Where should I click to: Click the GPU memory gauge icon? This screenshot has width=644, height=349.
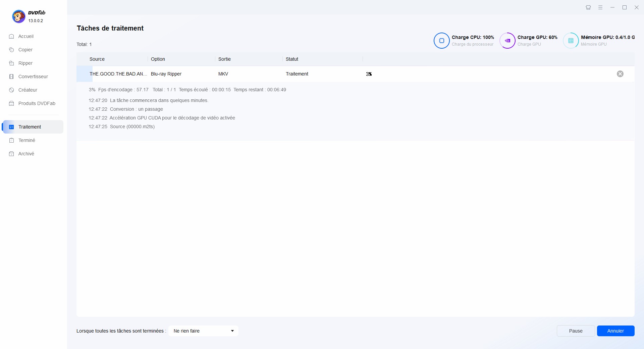tap(571, 41)
